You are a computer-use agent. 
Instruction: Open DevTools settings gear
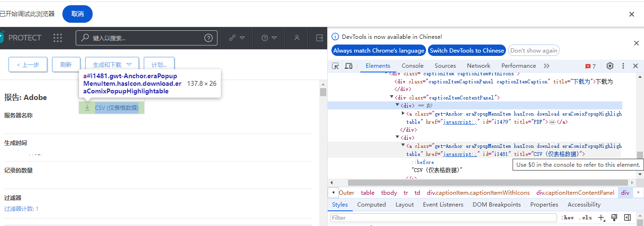coord(610,66)
